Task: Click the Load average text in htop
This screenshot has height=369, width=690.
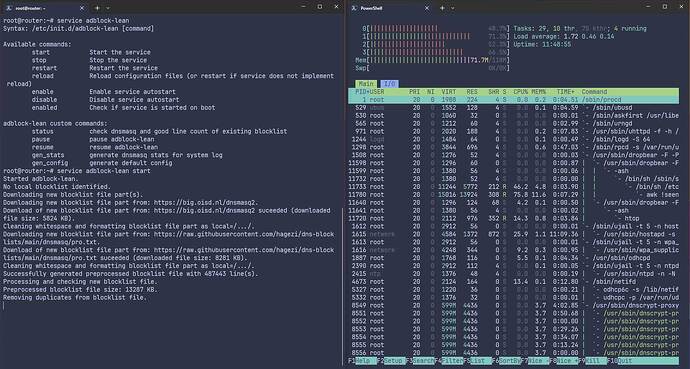Action: click(x=564, y=37)
